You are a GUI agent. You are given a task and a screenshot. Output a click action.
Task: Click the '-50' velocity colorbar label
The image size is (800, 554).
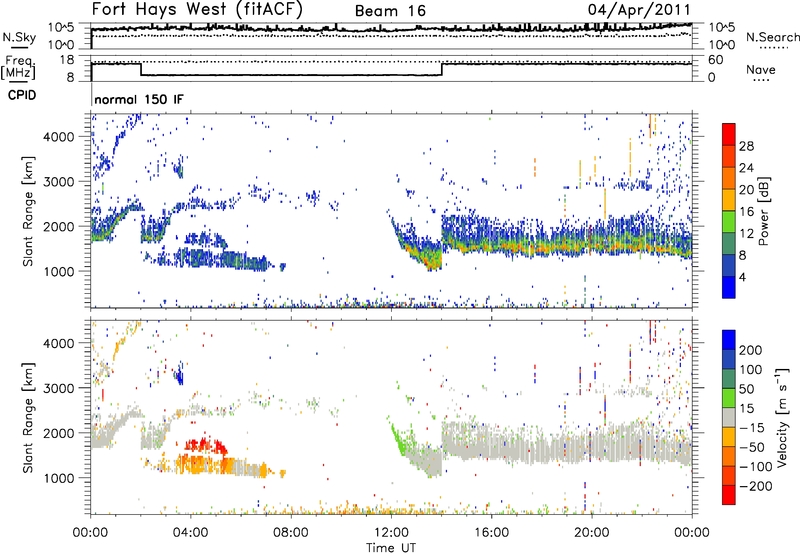click(x=751, y=447)
